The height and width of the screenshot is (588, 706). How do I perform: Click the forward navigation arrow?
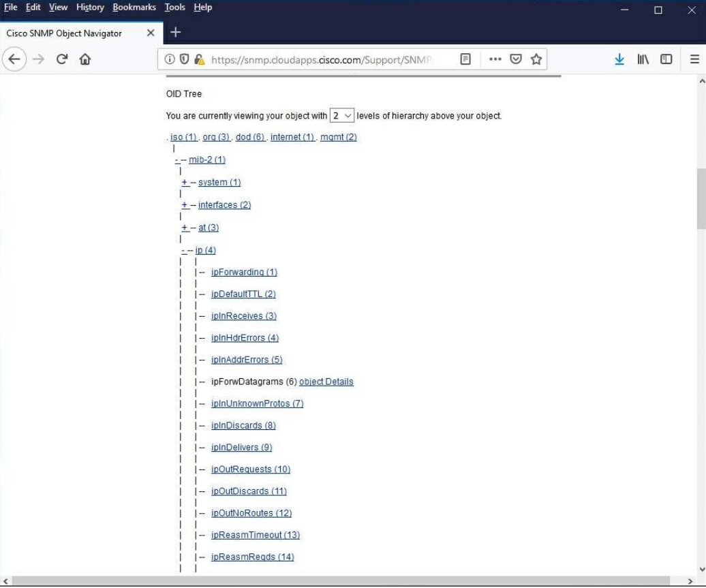(39, 59)
